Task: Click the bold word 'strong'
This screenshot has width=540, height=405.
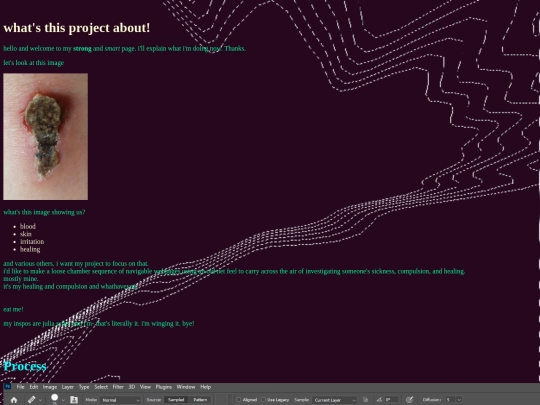Action: 82,49
